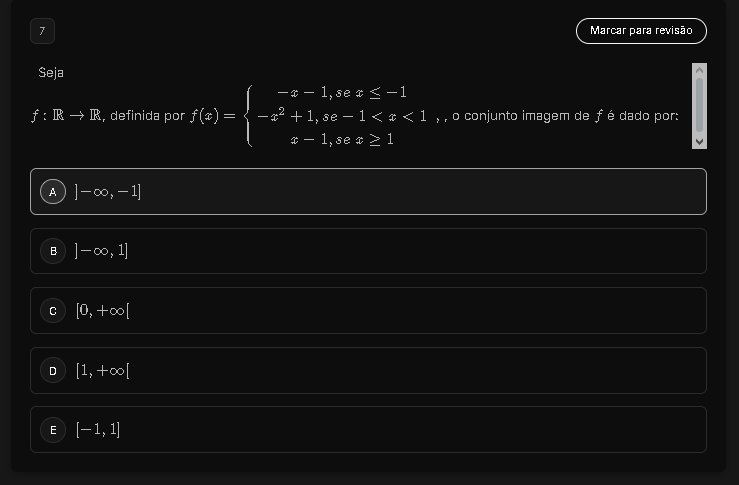Image resolution: width=739 pixels, height=485 pixels.
Task: Select the letter B option circle
Action: click(53, 251)
